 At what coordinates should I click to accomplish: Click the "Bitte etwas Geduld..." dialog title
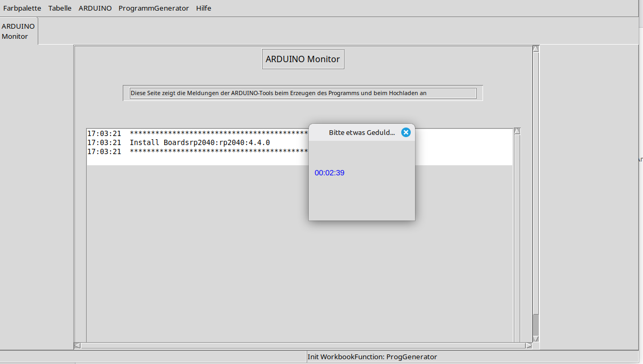361,132
